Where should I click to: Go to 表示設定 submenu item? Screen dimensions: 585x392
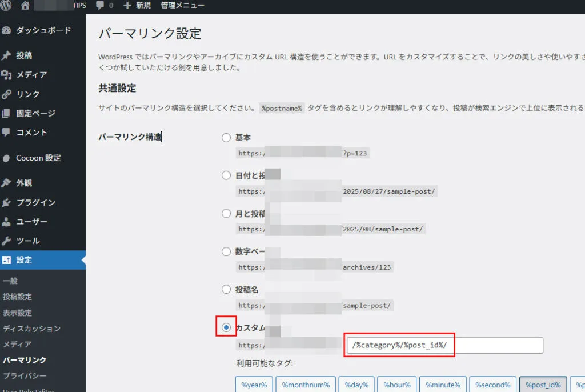point(18,313)
